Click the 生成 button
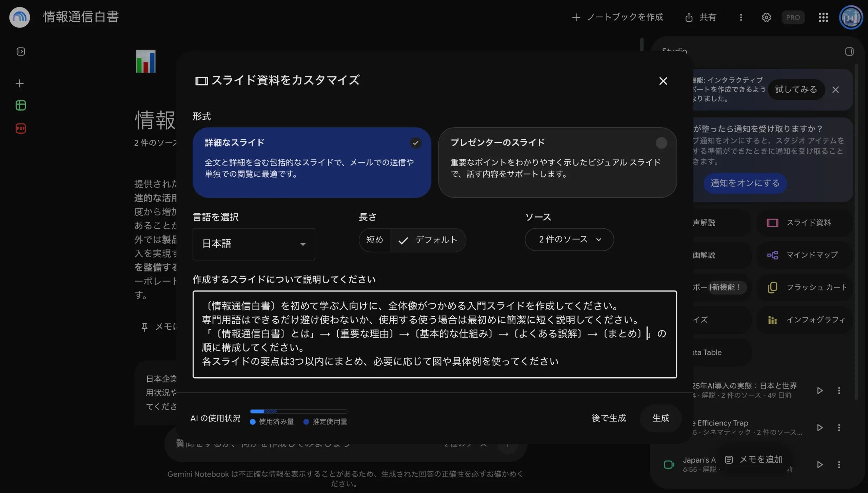The width and height of the screenshot is (868, 493). coord(660,418)
